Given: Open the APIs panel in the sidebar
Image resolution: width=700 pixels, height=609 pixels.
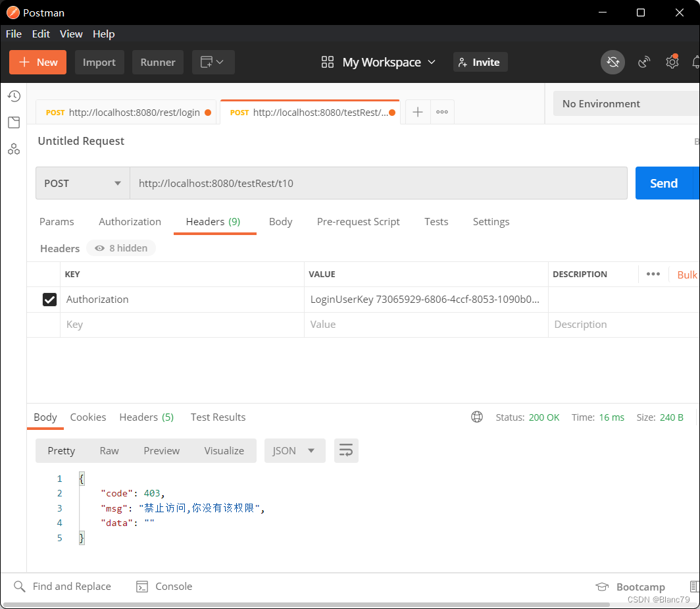Looking at the screenshot, I should 14,149.
